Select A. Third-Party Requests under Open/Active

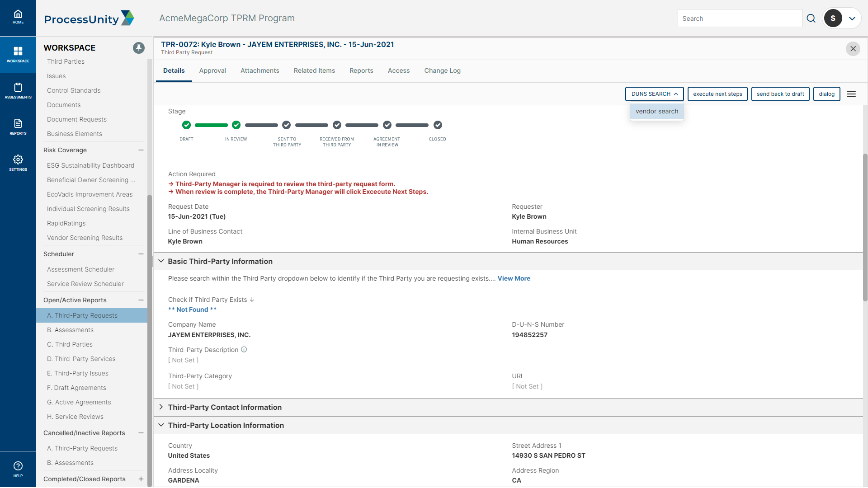pyautogui.click(x=92, y=315)
